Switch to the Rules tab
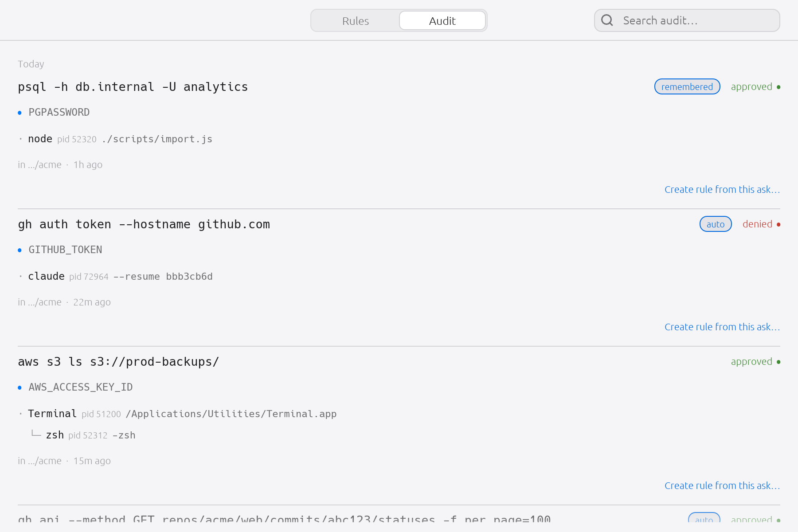The height and width of the screenshot is (532, 798). (356, 21)
